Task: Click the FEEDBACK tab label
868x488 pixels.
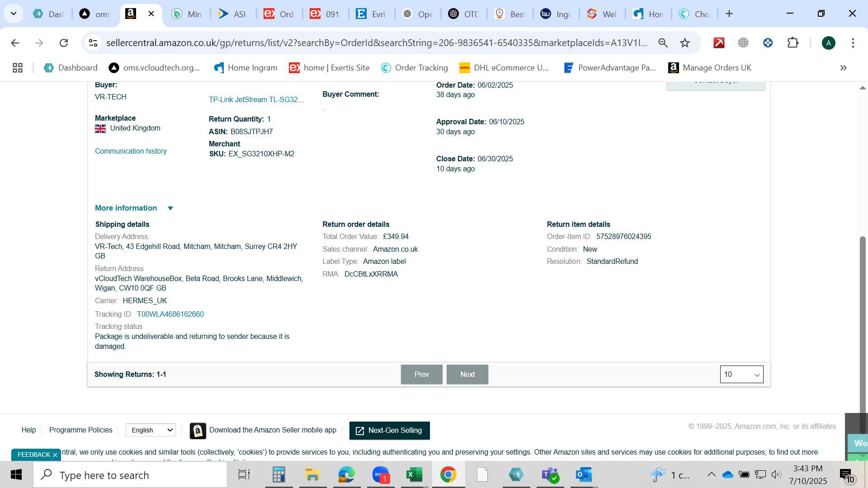Action: 34,455
